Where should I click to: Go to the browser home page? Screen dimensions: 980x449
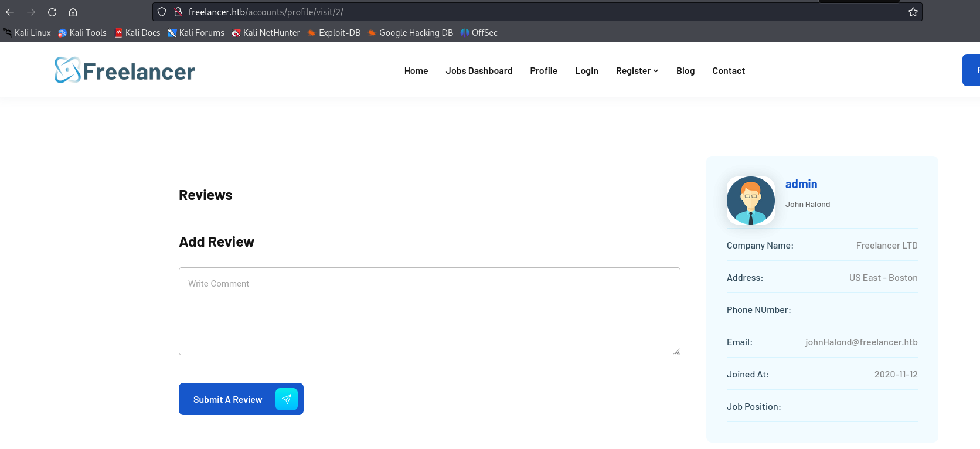[73, 12]
